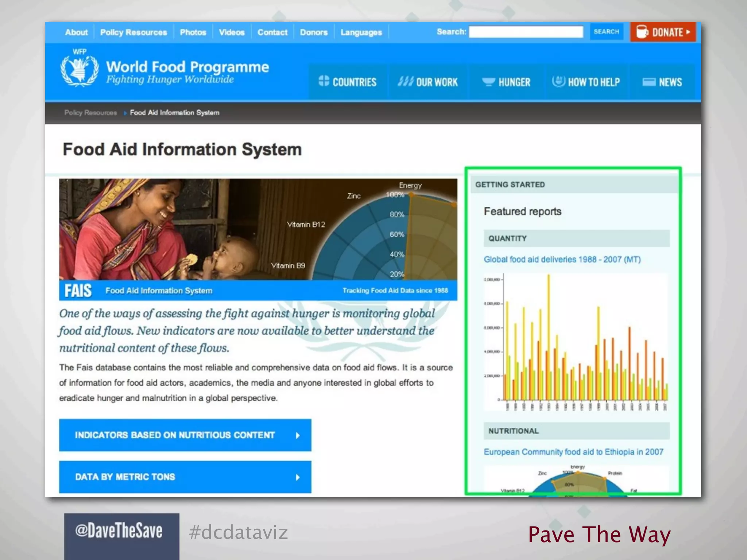Click the search input field
This screenshot has height=560, width=747.
pos(526,32)
